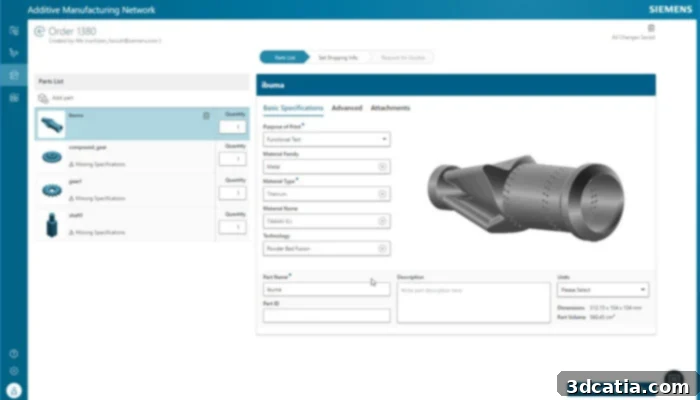Image resolution: width=700 pixels, height=400 pixels.
Task: Switch to the Basic Specifications tab
Action: click(x=293, y=108)
